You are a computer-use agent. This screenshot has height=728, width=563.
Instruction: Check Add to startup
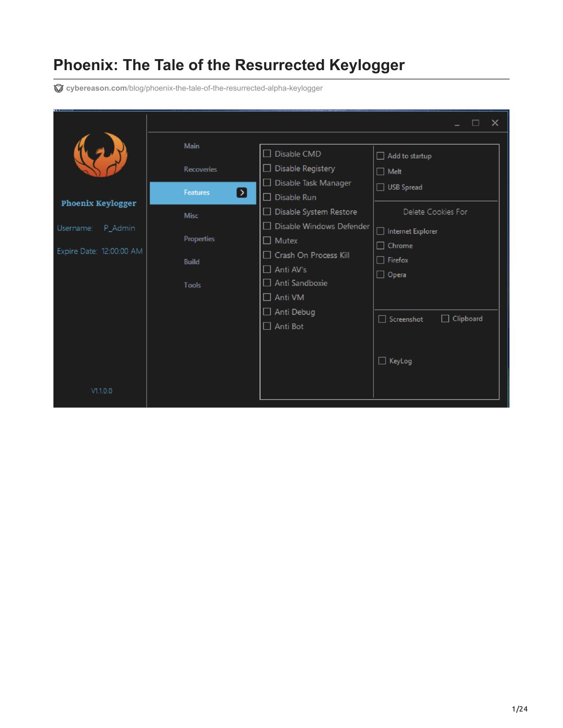380,156
